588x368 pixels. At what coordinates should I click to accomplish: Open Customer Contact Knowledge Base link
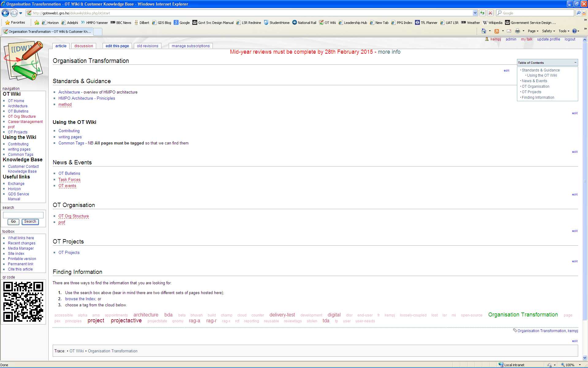point(23,169)
